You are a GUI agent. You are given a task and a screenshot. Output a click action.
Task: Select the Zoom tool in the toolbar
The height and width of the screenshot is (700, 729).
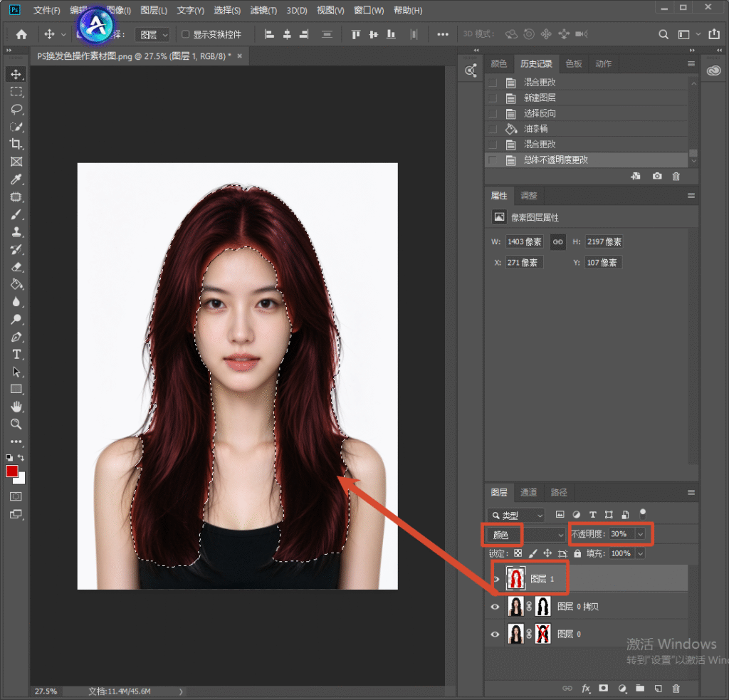click(x=16, y=424)
